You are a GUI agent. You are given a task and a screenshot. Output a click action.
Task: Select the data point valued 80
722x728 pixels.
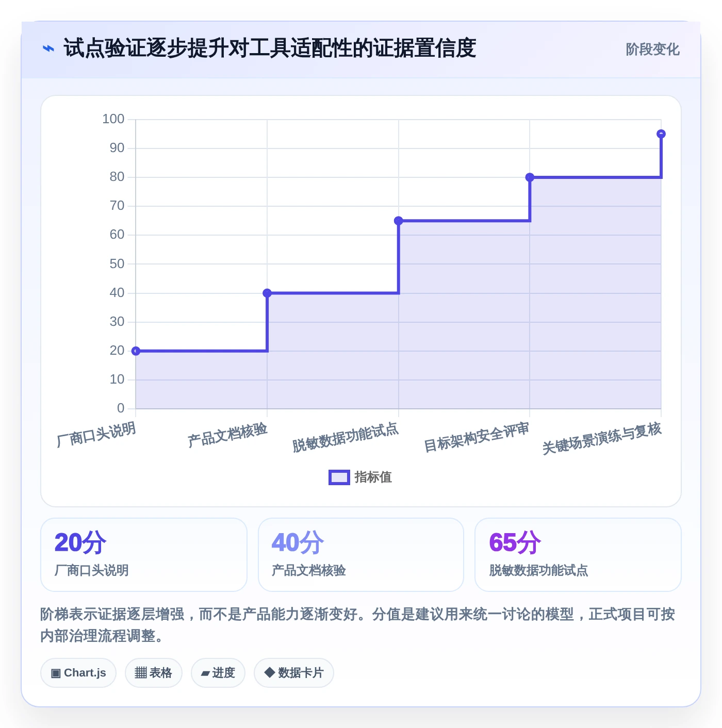click(530, 177)
